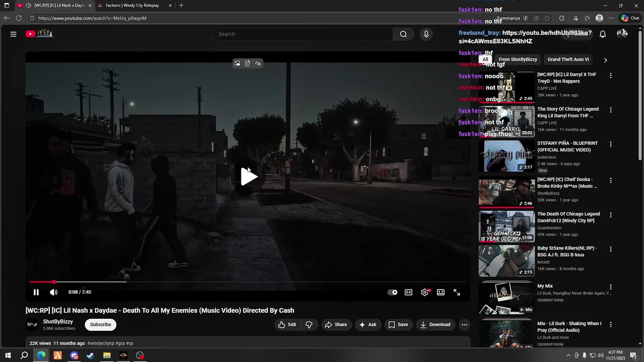Open Edge settings and more menu

(611, 18)
